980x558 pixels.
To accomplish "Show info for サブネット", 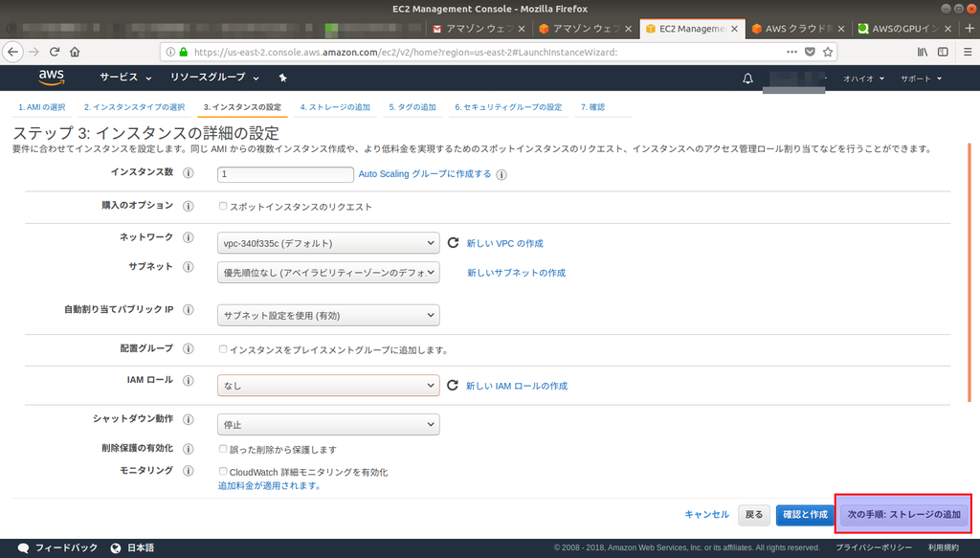I will pyautogui.click(x=189, y=267).
